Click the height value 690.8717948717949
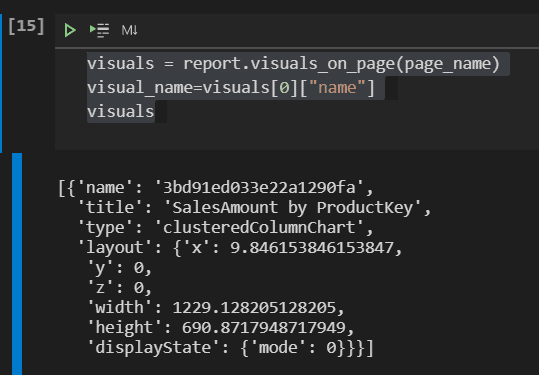 pos(264,327)
